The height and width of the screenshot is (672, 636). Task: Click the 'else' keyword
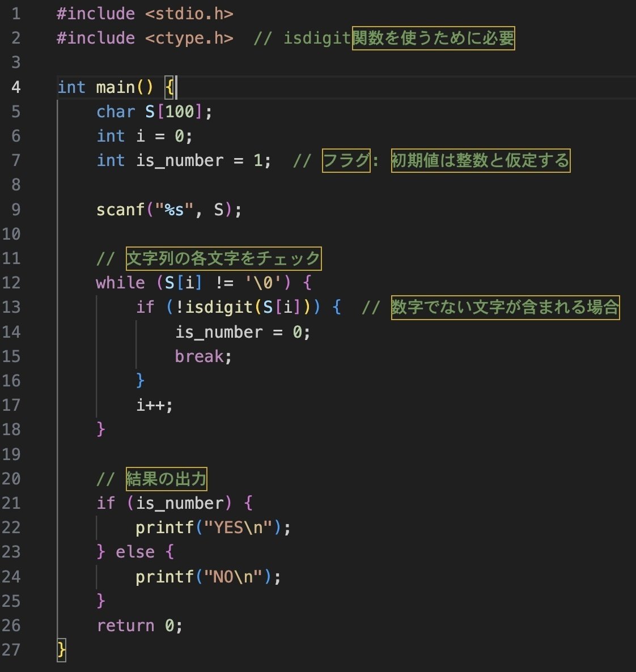point(135,552)
